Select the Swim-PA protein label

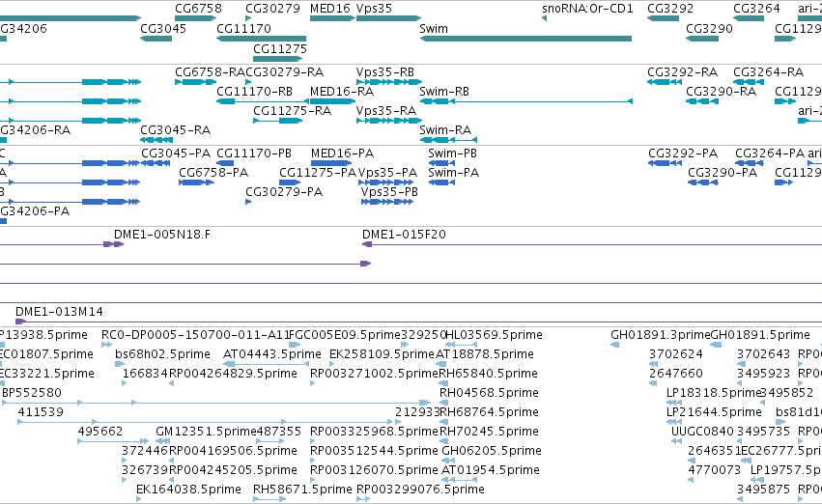coord(454,173)
